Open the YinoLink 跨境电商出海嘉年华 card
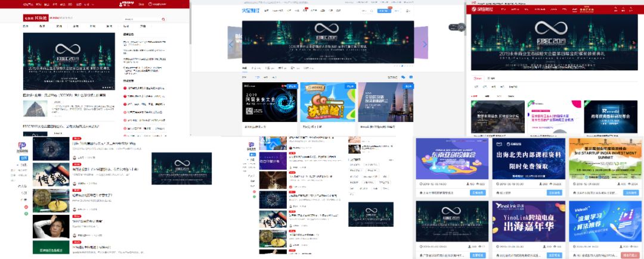The width and height of the screenshot is (644, 259). (528, 220)
